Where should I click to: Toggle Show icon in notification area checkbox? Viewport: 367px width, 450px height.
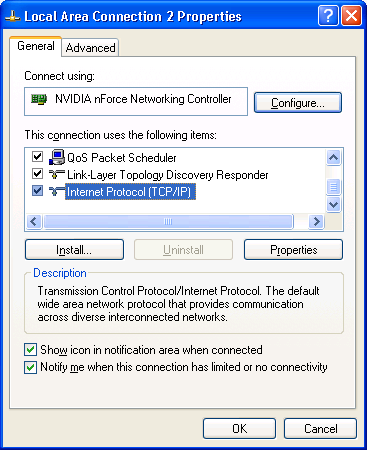click(x=30, y=350)
